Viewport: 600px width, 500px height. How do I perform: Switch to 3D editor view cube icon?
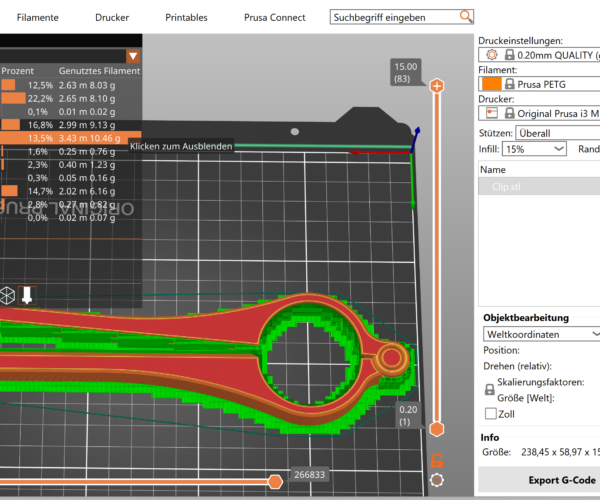pos(7,295)
